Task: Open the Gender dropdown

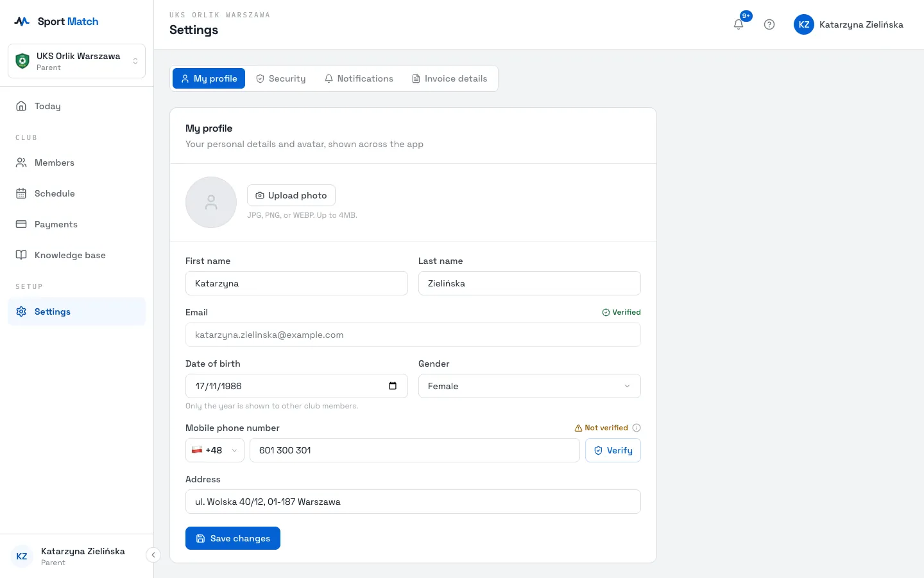Action: 529,386
